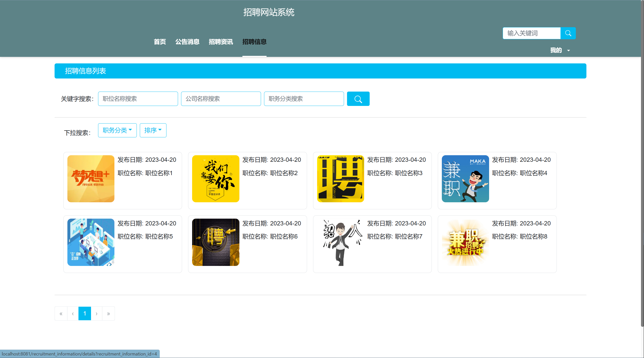Screen dimensions: 644x358
Task: Click the page vertical scrollbar
Action: click(x=642, y=164)
